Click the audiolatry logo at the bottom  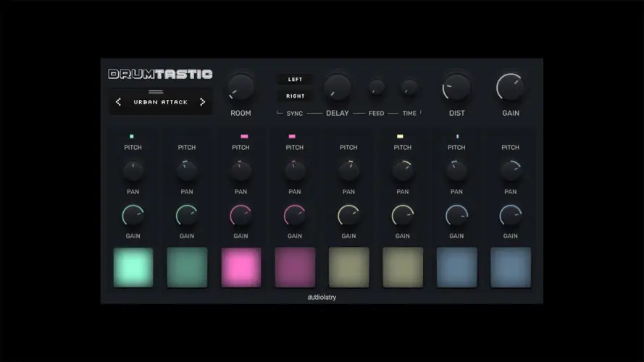[x=322, y=297]
